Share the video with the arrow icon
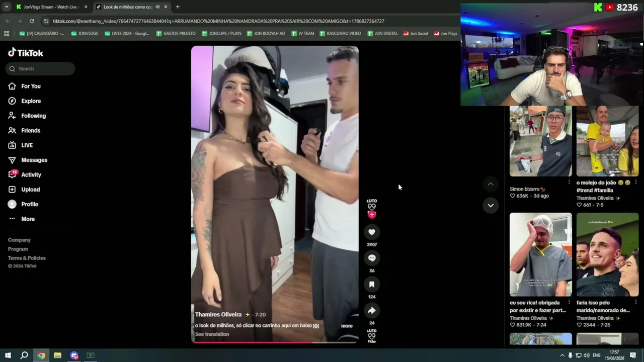The image size is (644, 362). pyautogui.click(x=372, y=310)
